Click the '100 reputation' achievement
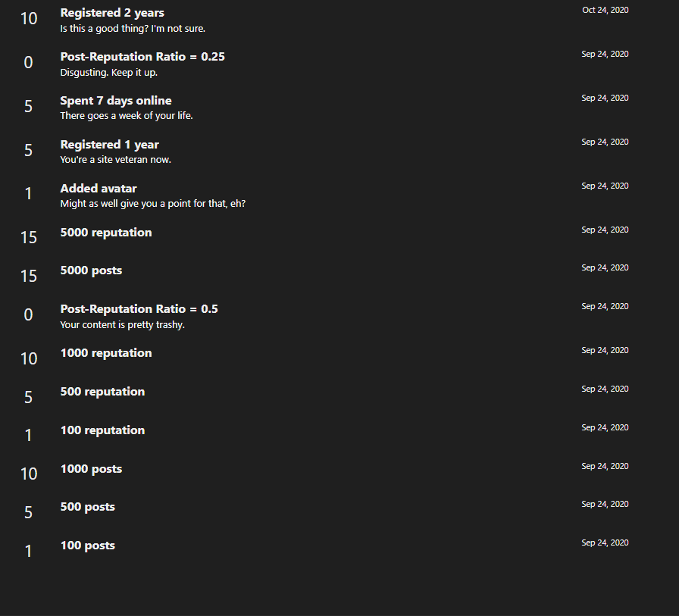This screenshot has height=616, width=679. click(x=102, y=430)
